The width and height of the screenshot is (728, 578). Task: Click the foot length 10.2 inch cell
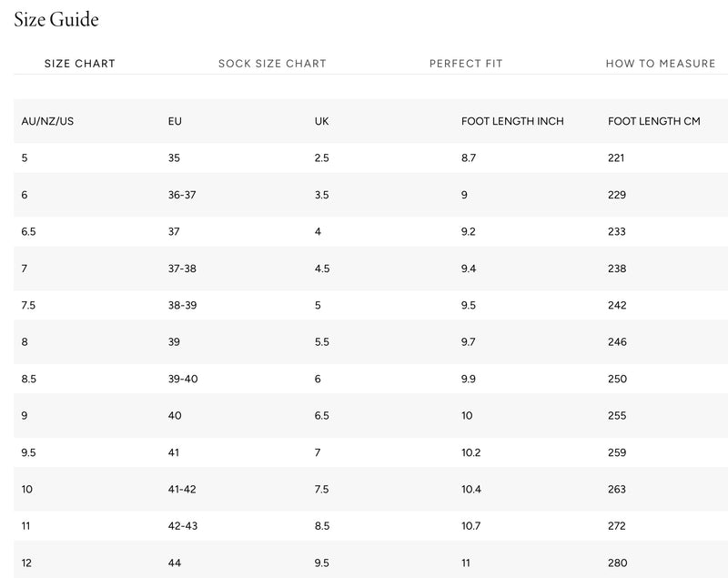pyautogui.click(x=470, y=452)
